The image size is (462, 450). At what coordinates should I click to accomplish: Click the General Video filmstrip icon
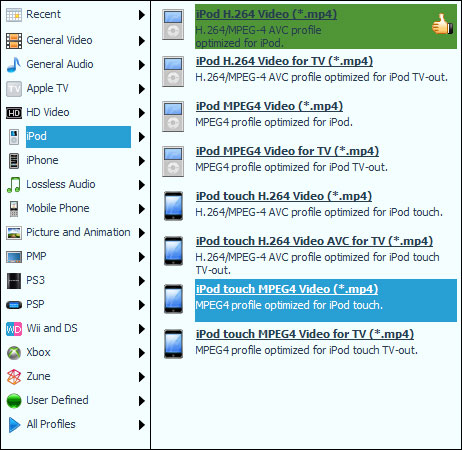click(x=14, y=41)
